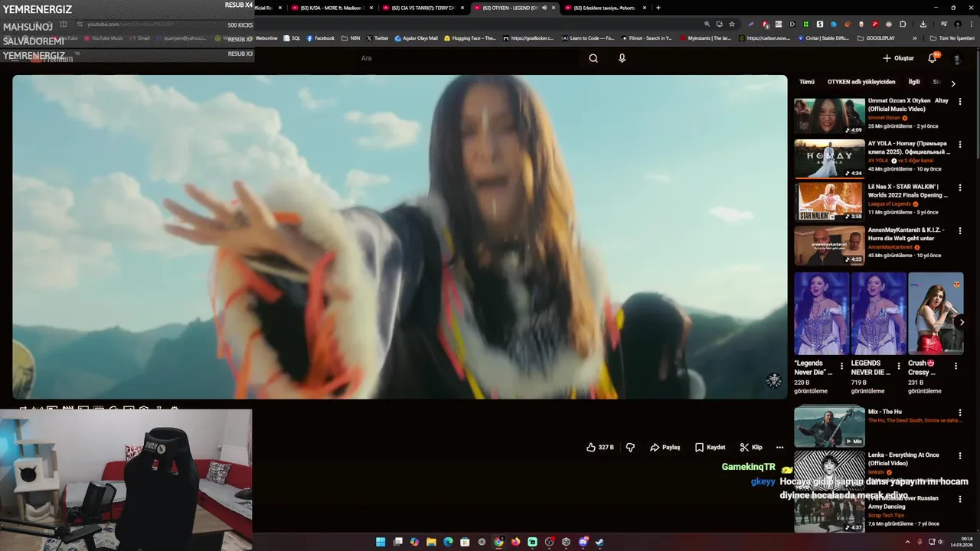Visit League of Legends channel link

890,204
